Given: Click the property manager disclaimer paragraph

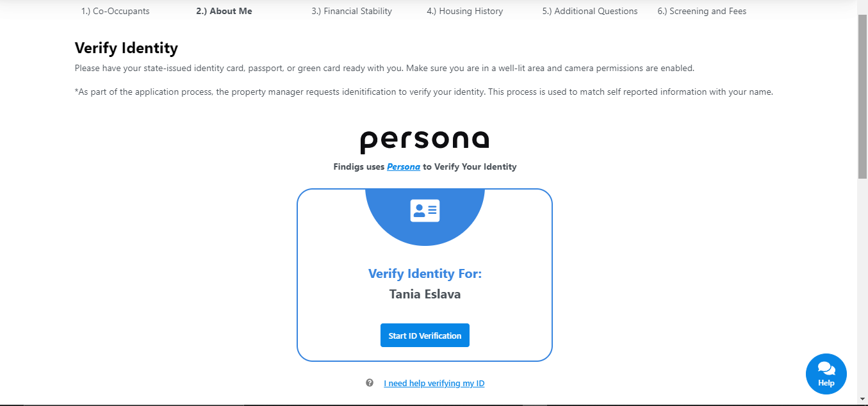Looking at the screenshot, I should click(424, 92).
